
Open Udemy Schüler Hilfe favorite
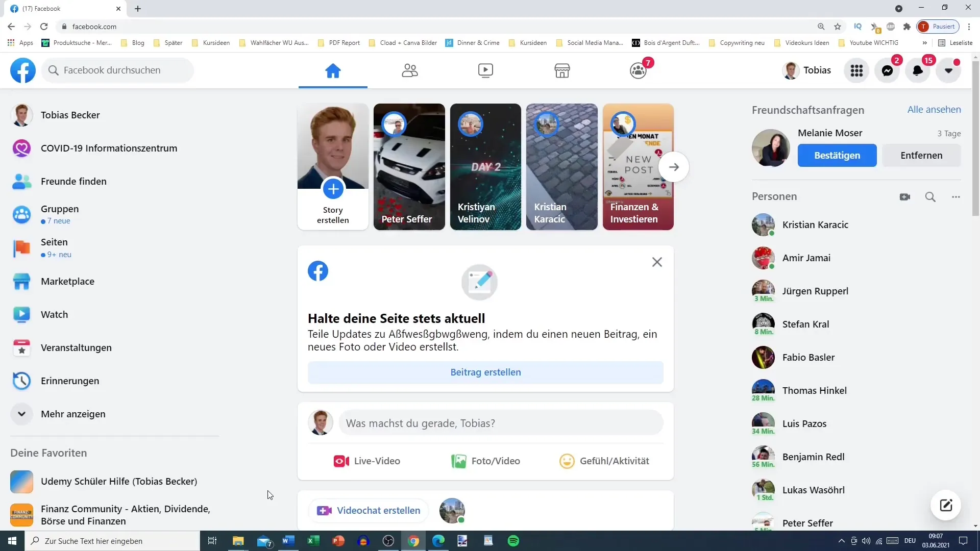(114, 482)
